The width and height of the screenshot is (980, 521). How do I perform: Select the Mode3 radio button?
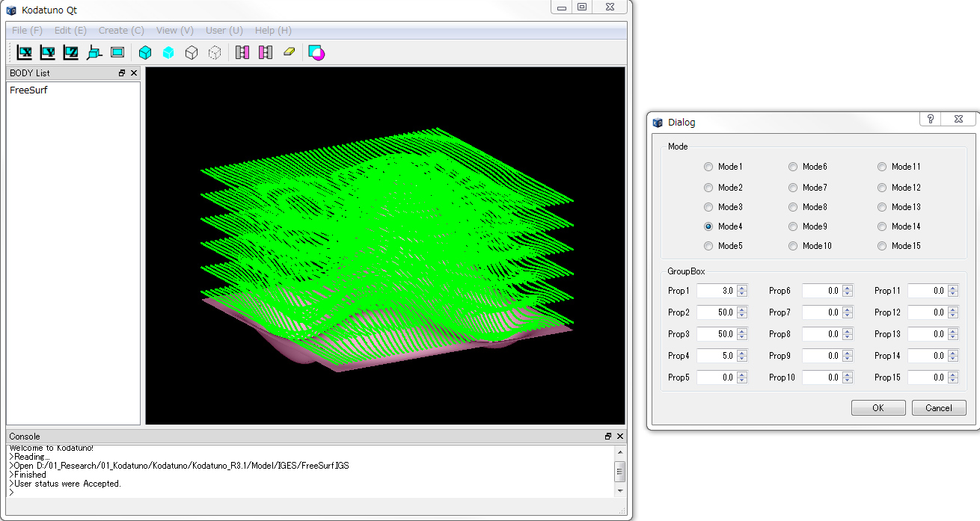click(x=708, y=207)
